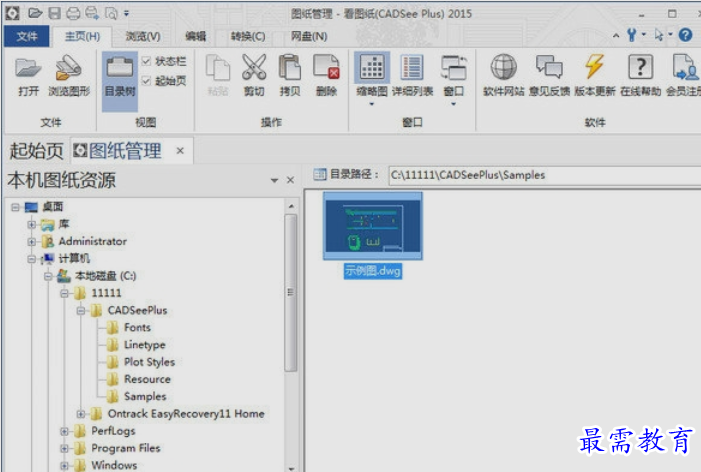Click the quick access open folder icon

35,13
